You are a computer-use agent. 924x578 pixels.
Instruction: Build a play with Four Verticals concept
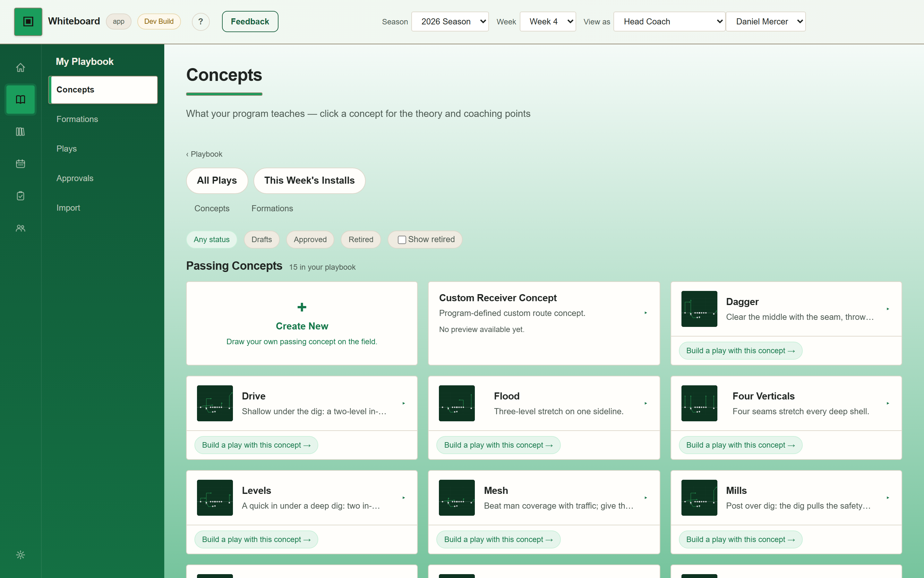coord(740,445)
